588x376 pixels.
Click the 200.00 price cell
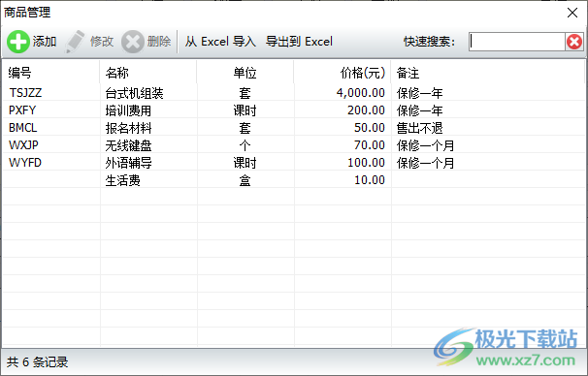367,110
